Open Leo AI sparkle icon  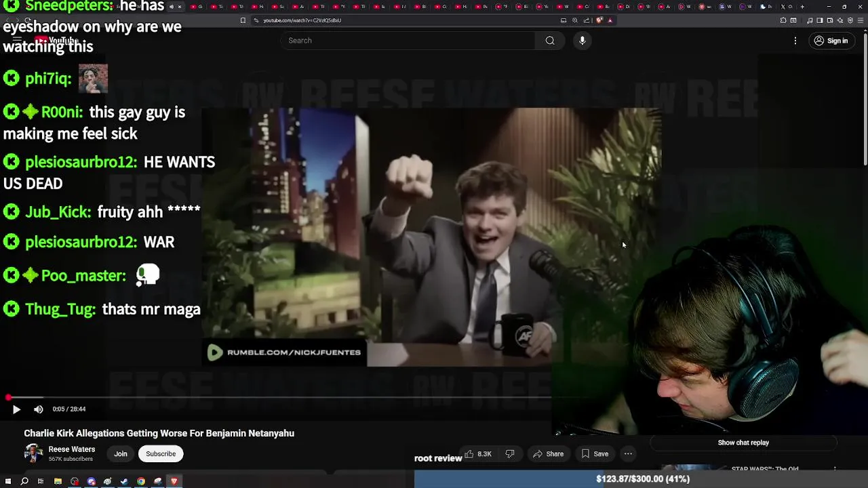[x=840, y=20]
